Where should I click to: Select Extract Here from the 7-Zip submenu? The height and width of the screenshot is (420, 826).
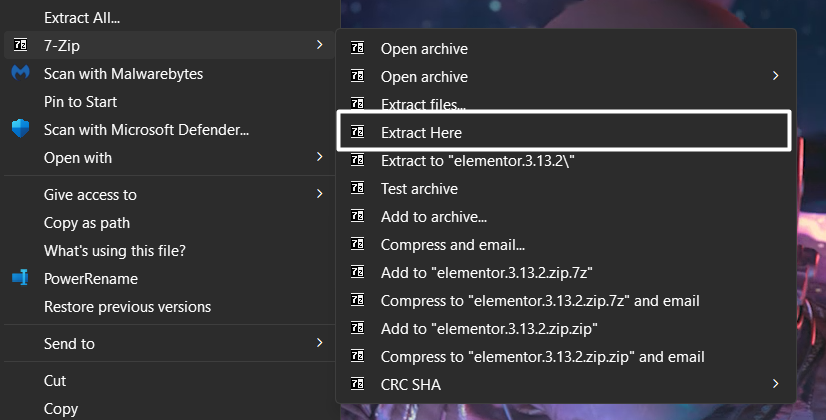[421, 132]
